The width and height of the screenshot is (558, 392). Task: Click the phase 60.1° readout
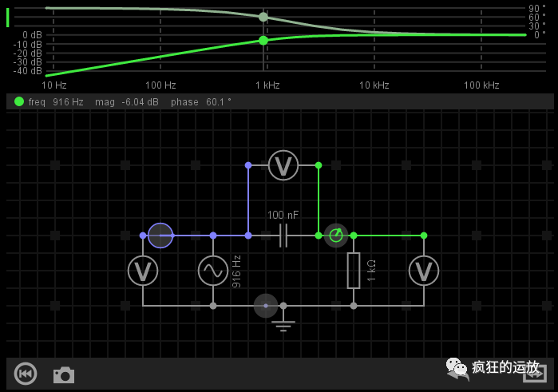click(x=201, y=102)
